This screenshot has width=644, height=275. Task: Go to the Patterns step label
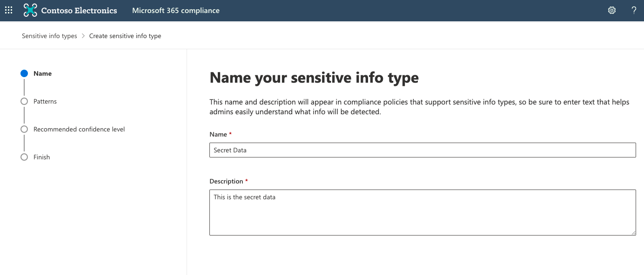point(45,101)
